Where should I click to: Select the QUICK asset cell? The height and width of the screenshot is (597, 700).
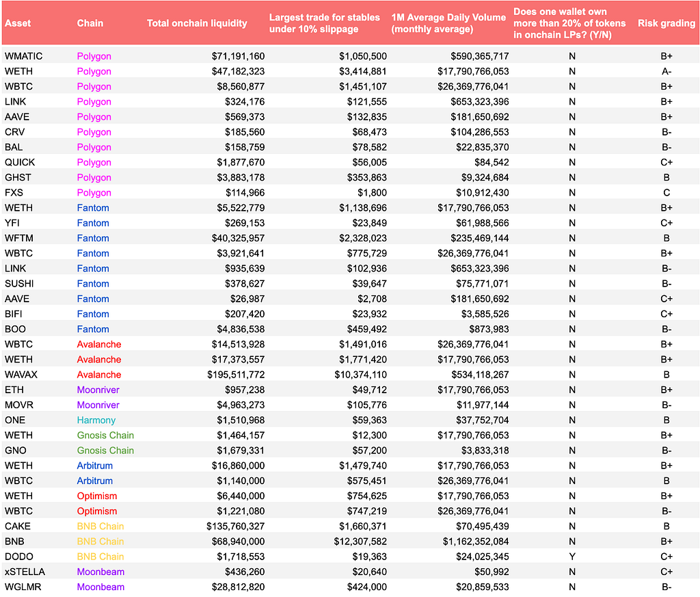click(20, 163)
